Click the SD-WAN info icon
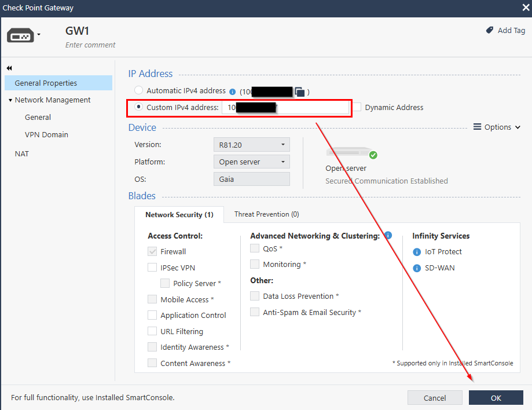 click(x=417, y=268)
